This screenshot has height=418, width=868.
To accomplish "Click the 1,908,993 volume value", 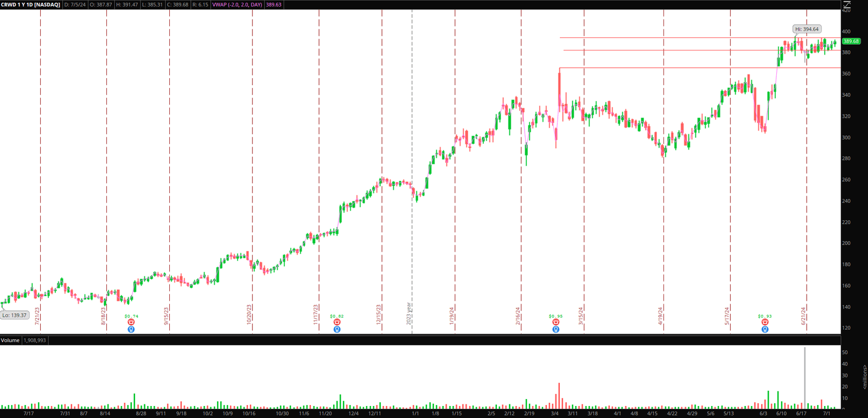I will click(x=35, y=340).
